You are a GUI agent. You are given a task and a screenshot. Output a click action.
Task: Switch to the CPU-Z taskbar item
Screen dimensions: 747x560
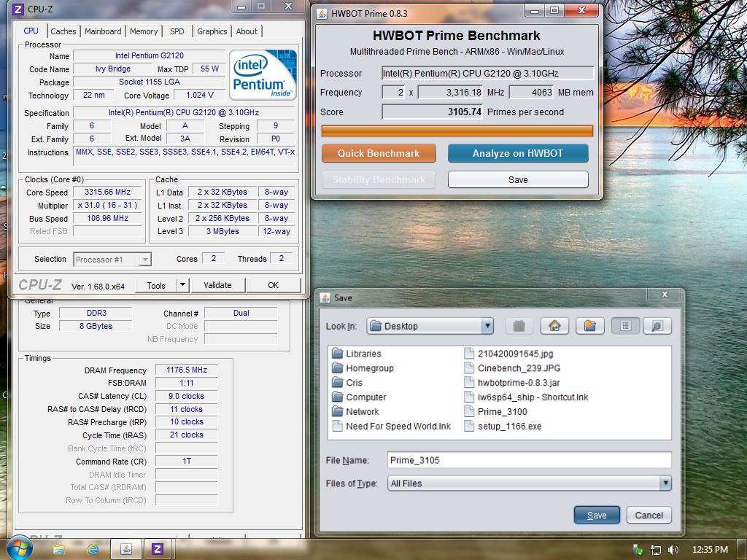(x=158, y=550)
